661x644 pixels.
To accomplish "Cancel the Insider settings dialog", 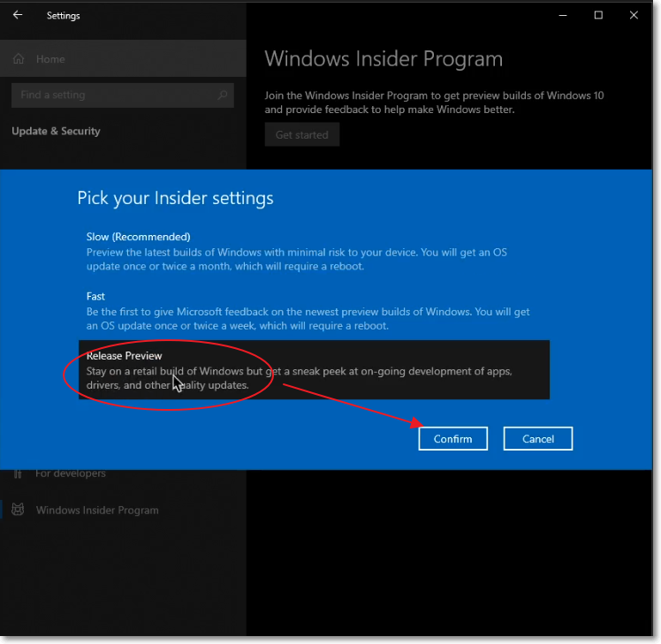I will [538, 438].
